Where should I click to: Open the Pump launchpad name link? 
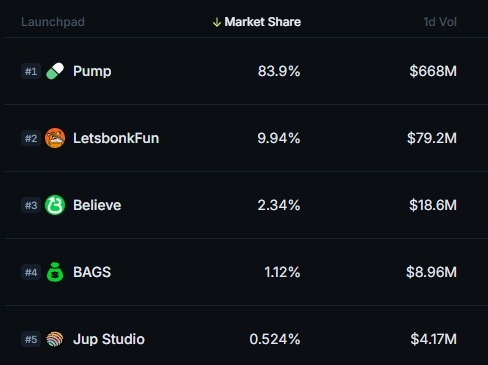pyautogui.click(x=92, y=72)
